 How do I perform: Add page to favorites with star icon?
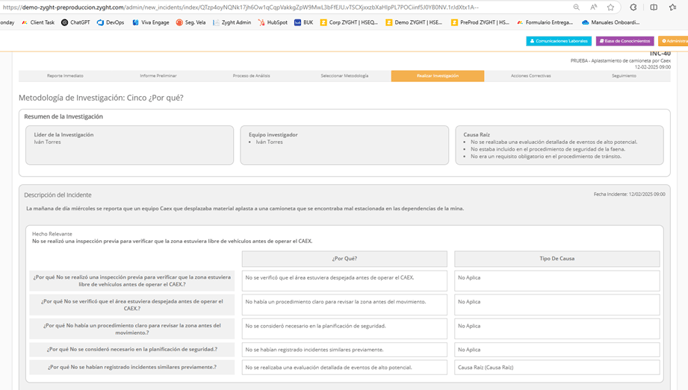click(x=610, y=7)
